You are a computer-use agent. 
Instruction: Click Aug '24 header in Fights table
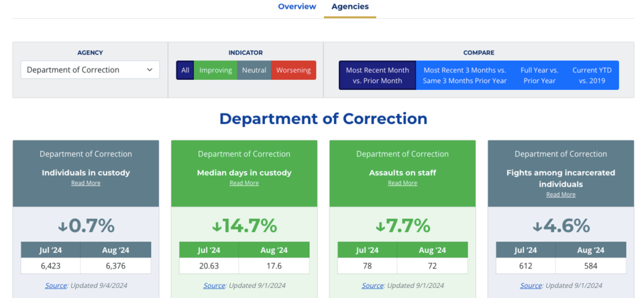[x=590, y=250]
